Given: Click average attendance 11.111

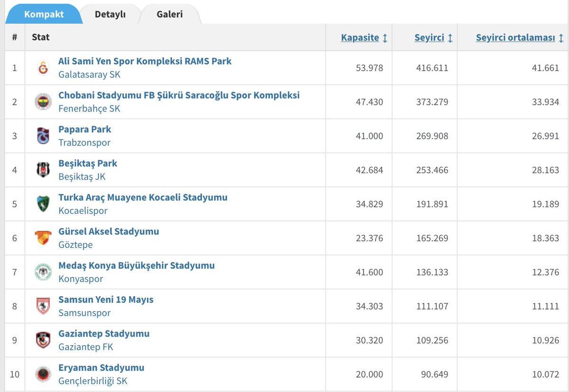Looking at the screenshot, I should [545, 307].
